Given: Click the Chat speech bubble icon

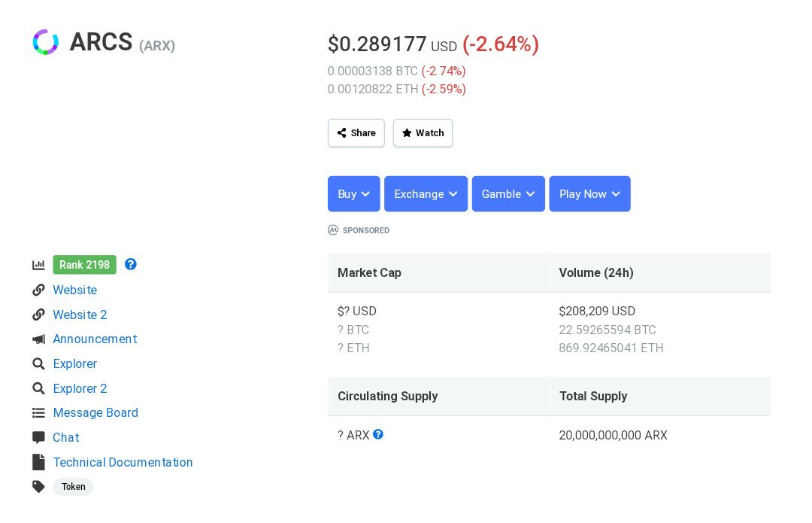Looking at the screenshot, I should click(x=38, y=437).
